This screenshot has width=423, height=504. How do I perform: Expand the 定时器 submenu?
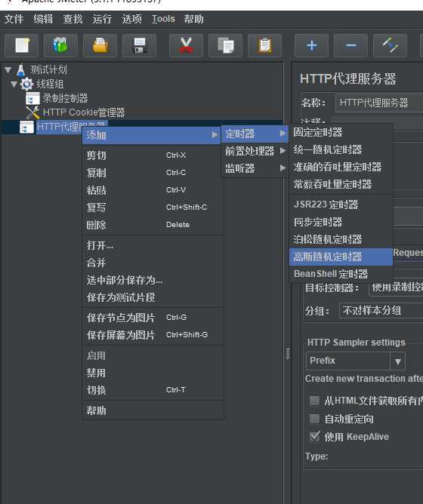[x=255, y=134]
